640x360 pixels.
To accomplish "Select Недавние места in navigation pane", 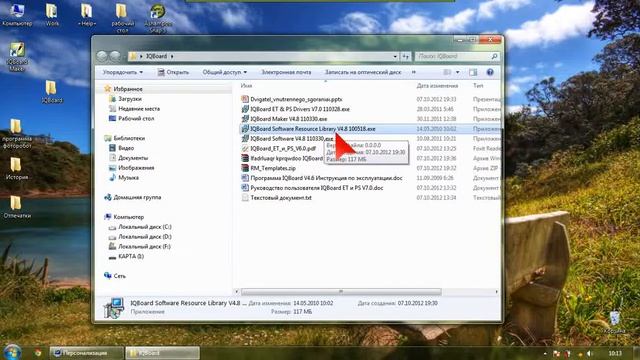I will [139, 109].
